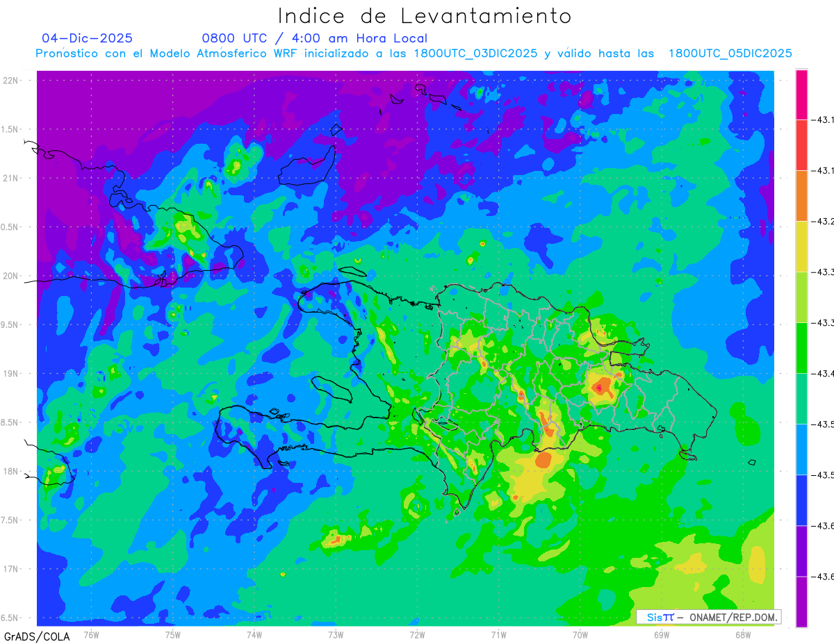This screenshot has height=644, width=834.
Task: Click the '7.5N' latitude label
Action: point(10,520)
